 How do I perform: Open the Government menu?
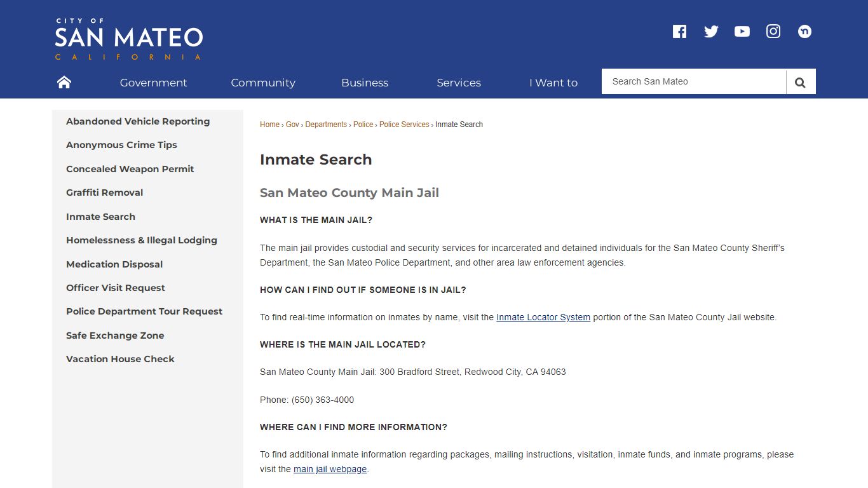153,83
